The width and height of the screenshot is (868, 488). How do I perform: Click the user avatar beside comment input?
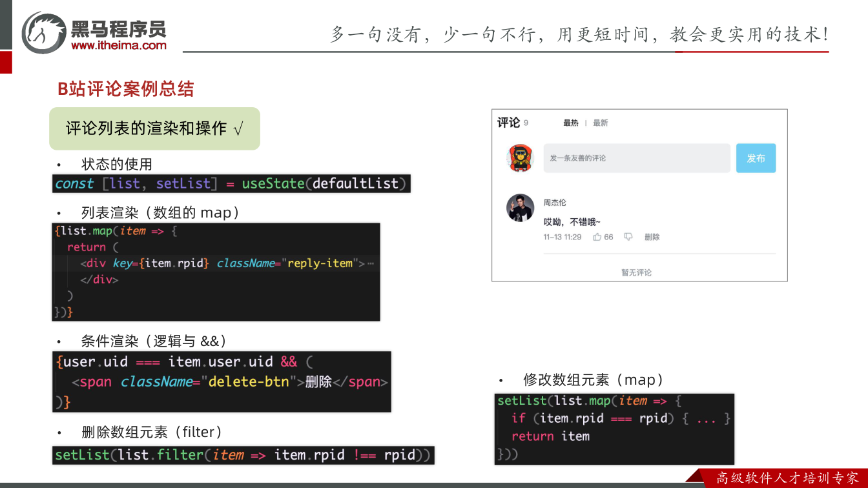point(520,158)
